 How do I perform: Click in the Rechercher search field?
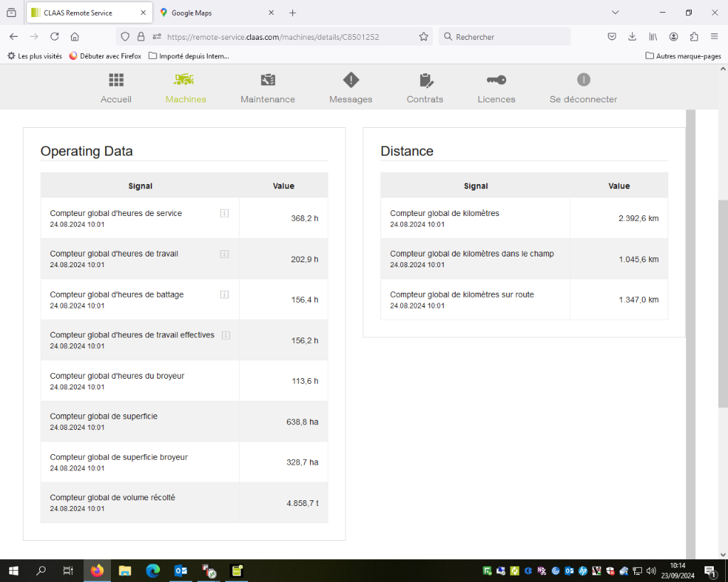click(505, 37)
